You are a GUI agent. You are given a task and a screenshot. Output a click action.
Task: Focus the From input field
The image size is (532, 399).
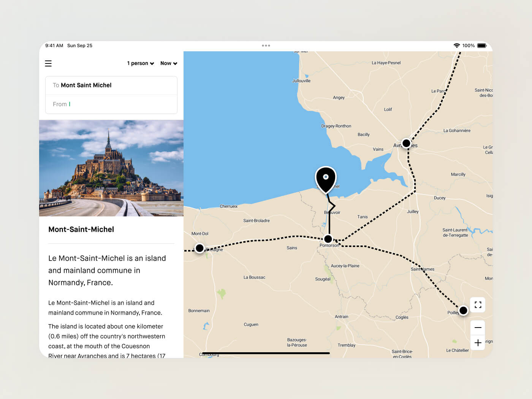click(x=111, y=104)
